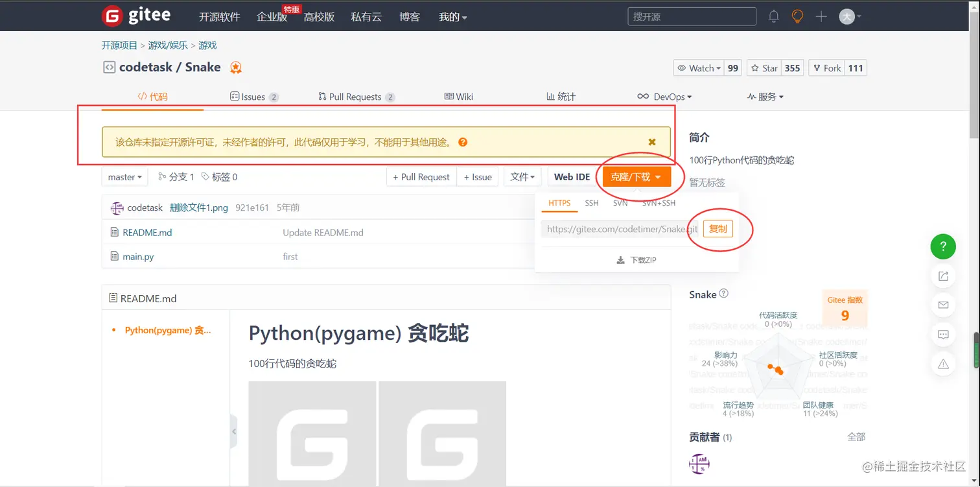Click the comment chat side icon
The image size is (980, 487).
943,335
